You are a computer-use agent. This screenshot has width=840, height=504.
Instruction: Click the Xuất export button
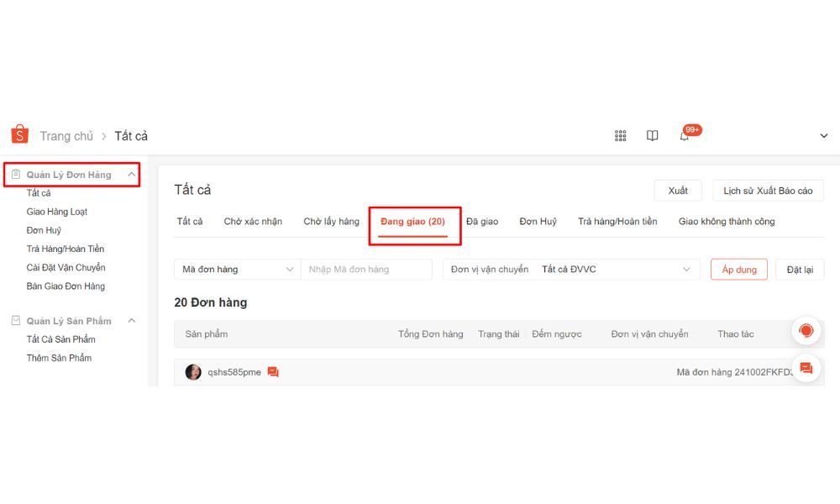tap(678, 191)
